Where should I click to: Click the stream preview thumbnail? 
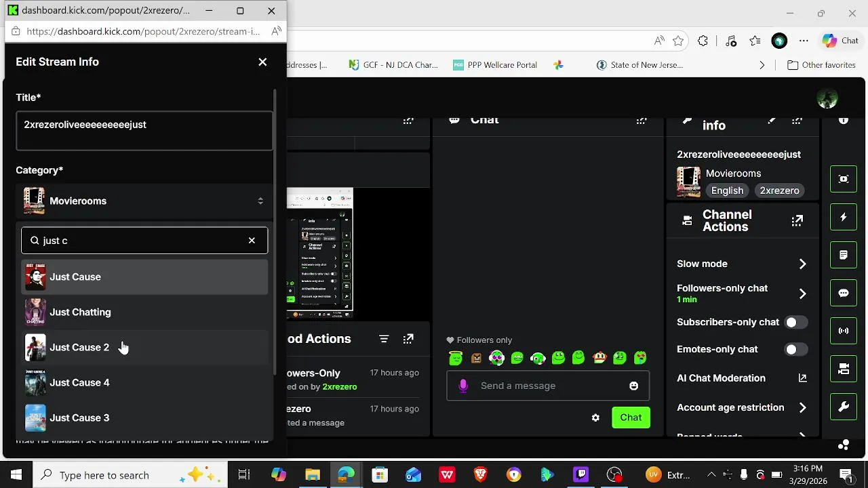tap(319, 253)
